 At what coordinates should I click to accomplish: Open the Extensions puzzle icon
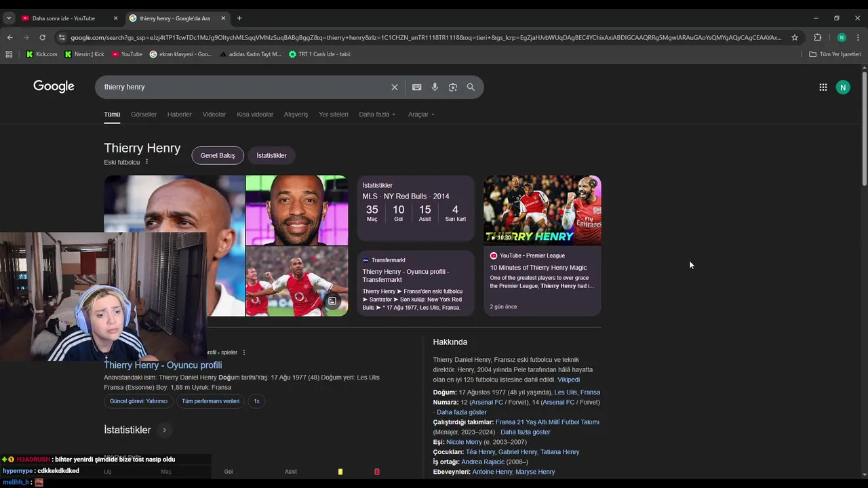tap(817, 37)
